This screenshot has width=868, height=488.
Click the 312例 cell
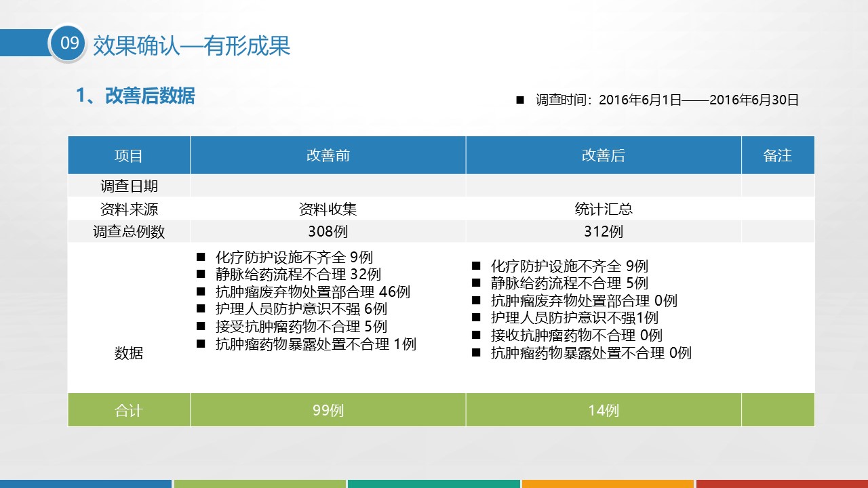coord(604,232)
